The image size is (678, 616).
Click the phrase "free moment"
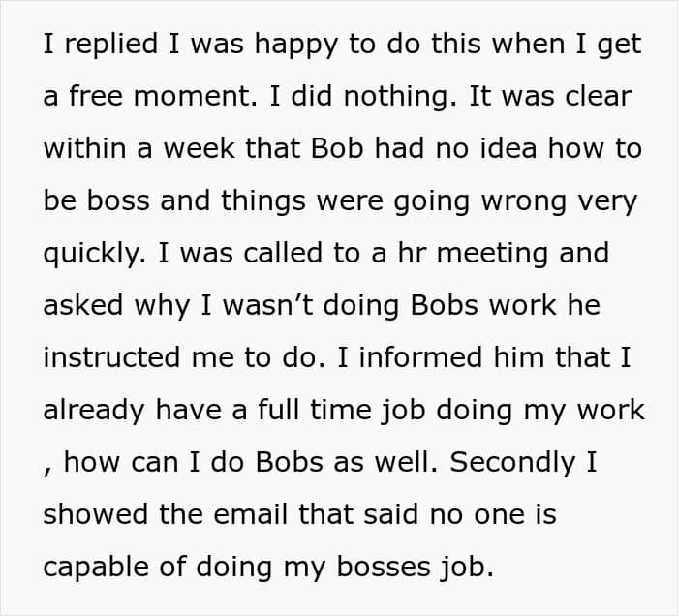pos(160,96)
